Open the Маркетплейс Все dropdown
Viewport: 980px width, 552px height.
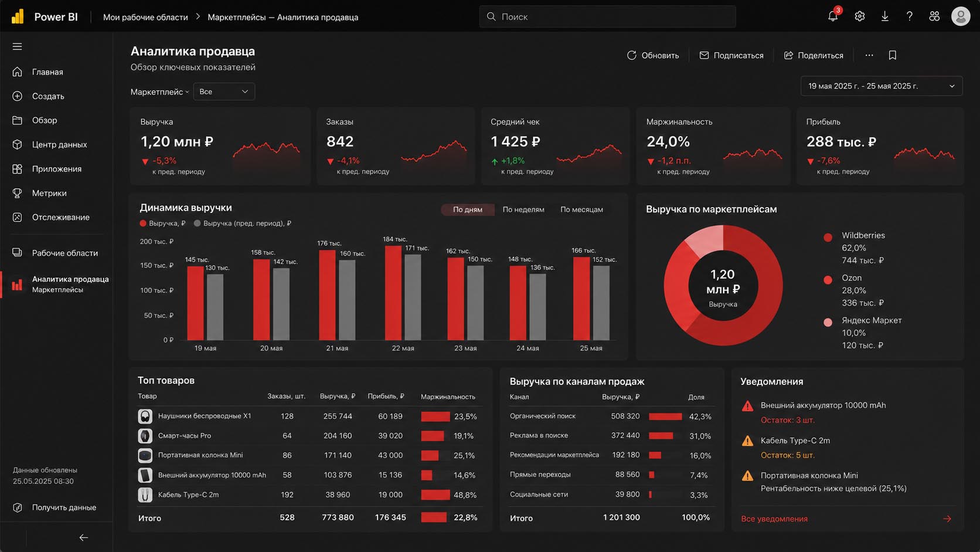[224, 92]
